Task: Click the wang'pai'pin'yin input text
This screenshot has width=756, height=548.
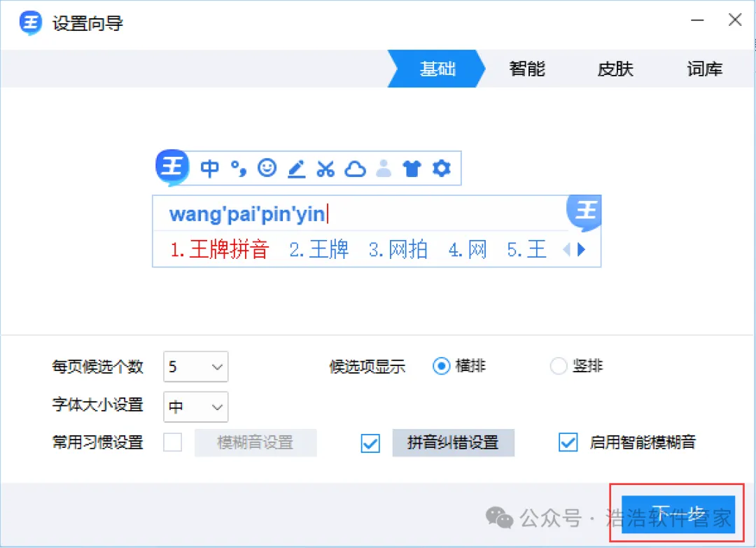Action: pyautogui.click(x=247, y=214)
